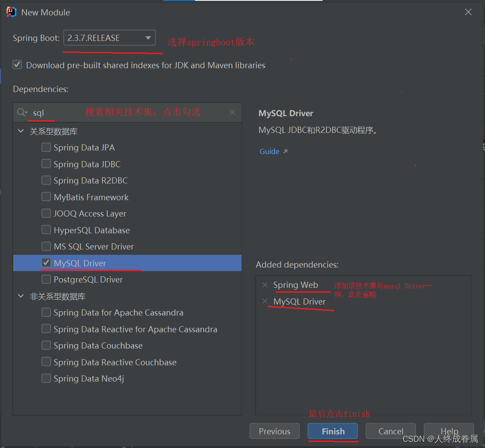Check Spring Data R2DBC
The image size is (485, 448).
point(46,180)
